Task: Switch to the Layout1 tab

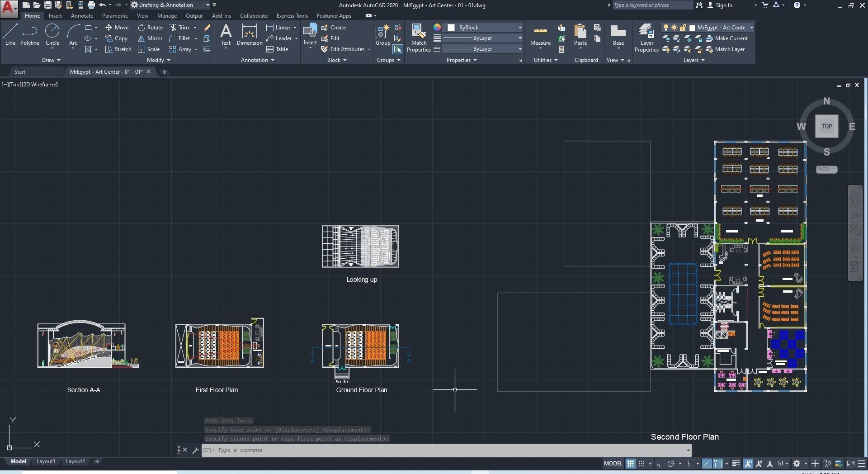Action: tap(46, 461)
